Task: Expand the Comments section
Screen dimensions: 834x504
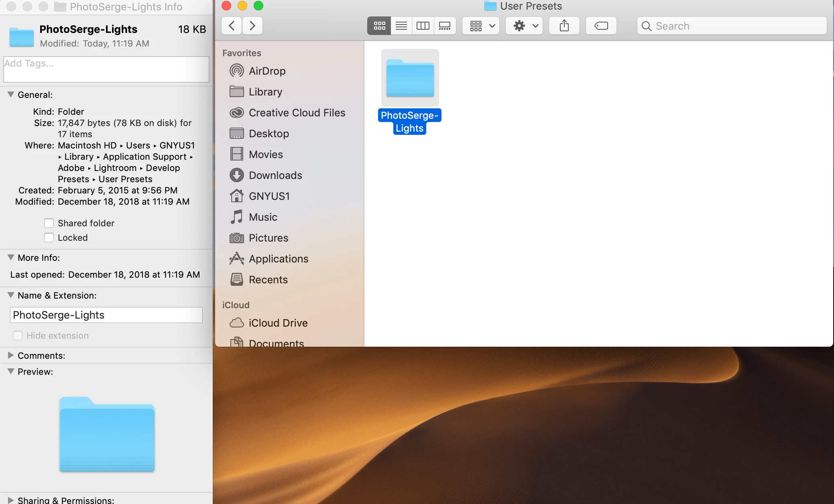Action: [x=11, y=356]
